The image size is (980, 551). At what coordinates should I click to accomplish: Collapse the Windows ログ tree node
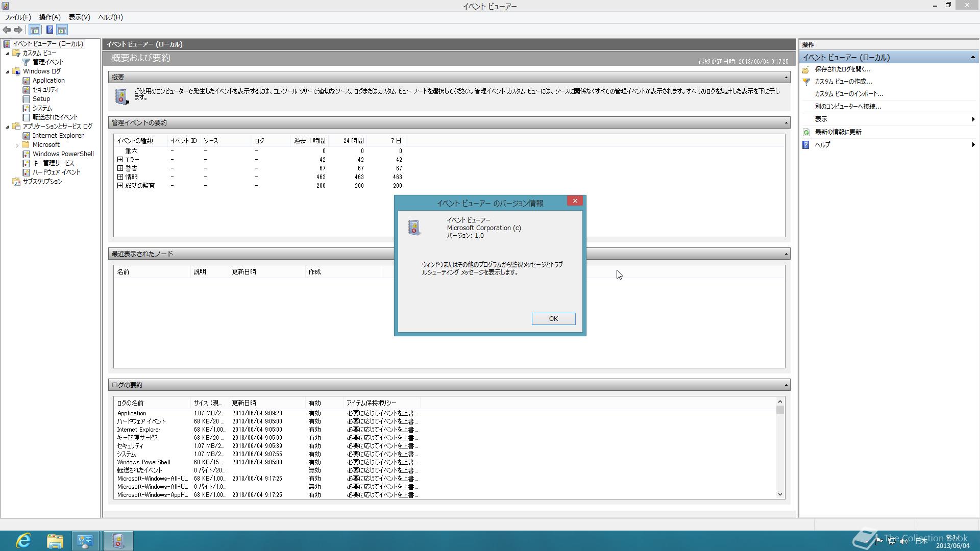pos(7,71)
